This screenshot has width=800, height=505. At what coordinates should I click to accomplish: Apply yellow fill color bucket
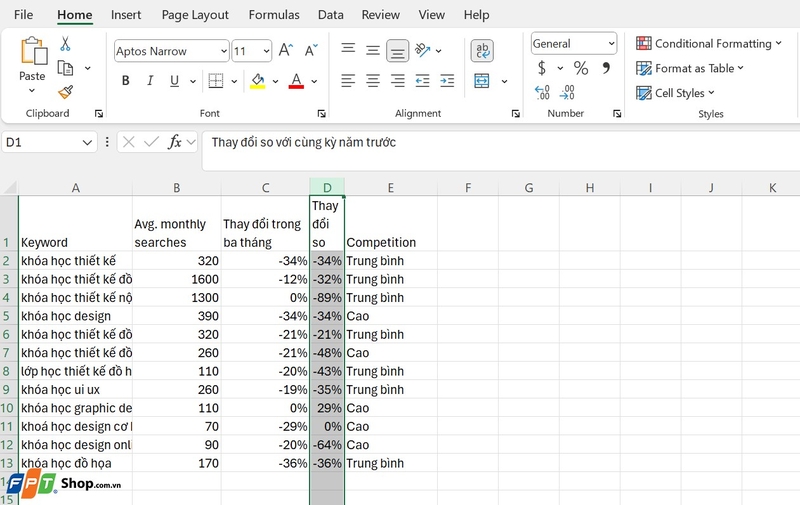[258, 81]
